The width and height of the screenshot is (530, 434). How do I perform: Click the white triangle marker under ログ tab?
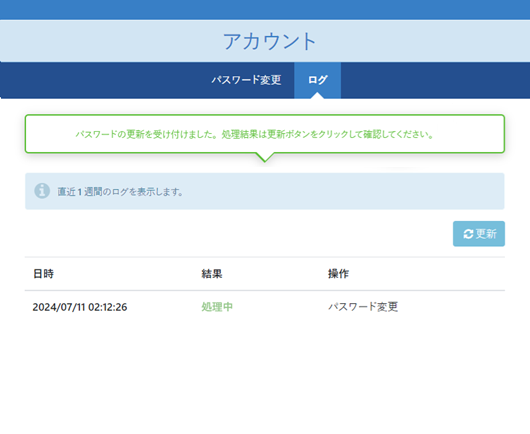(317, 95)
